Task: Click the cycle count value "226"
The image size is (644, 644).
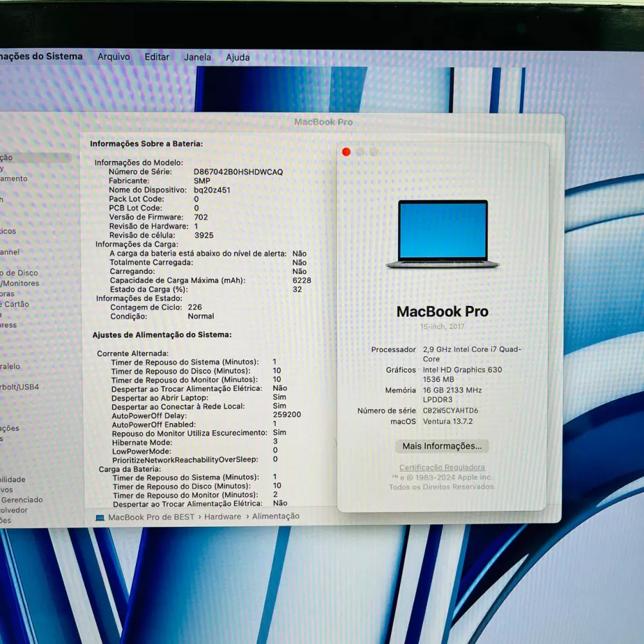Action: 194,307
